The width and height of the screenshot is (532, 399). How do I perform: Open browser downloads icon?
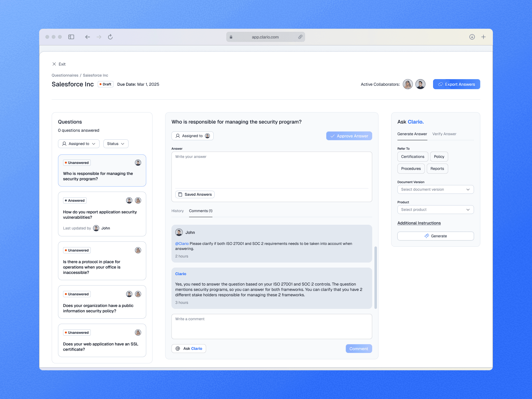[472, 37]
